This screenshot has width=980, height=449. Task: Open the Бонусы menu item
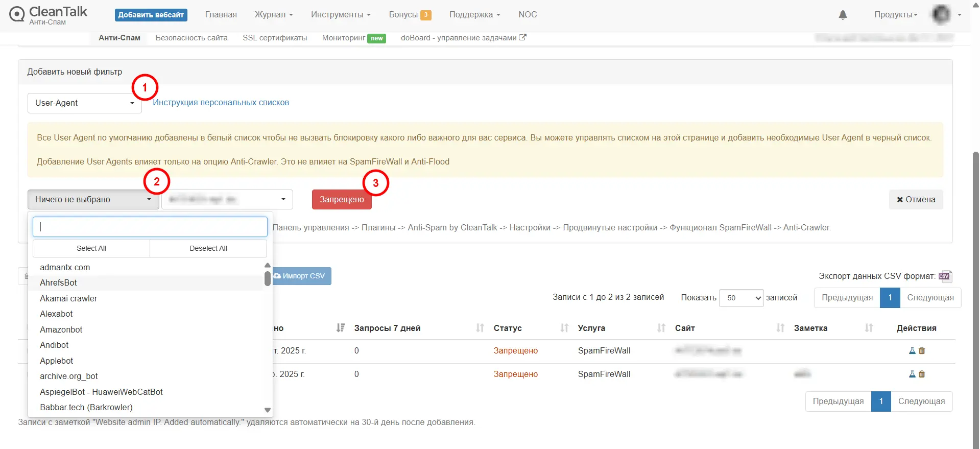click(x=403, y=14)
